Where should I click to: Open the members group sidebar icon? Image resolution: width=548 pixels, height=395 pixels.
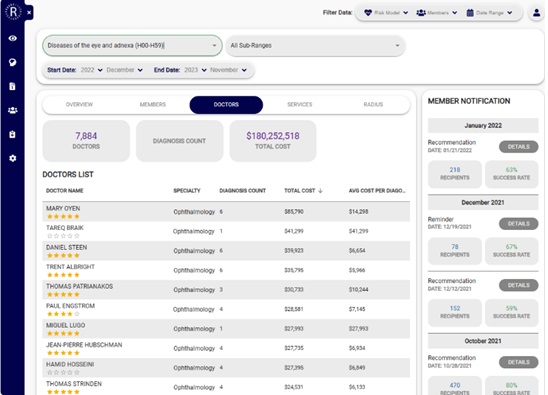[13, 110]
